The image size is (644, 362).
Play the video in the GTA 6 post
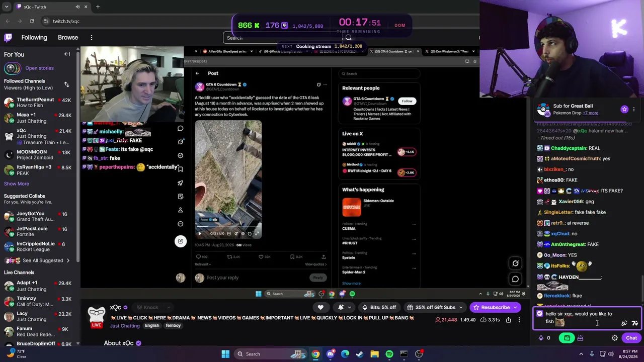pyautogui.click(x=199, y=233)
